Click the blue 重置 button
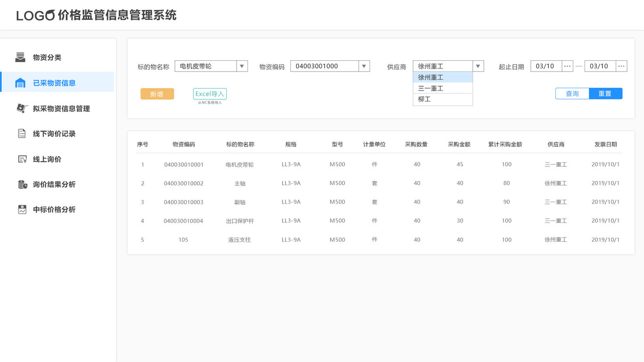 click(605, 93)
